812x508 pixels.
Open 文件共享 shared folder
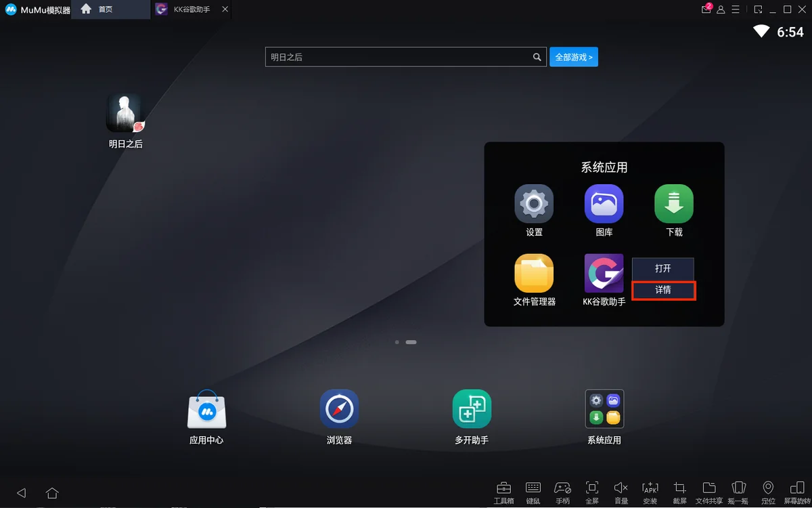(x=709, y=492)
